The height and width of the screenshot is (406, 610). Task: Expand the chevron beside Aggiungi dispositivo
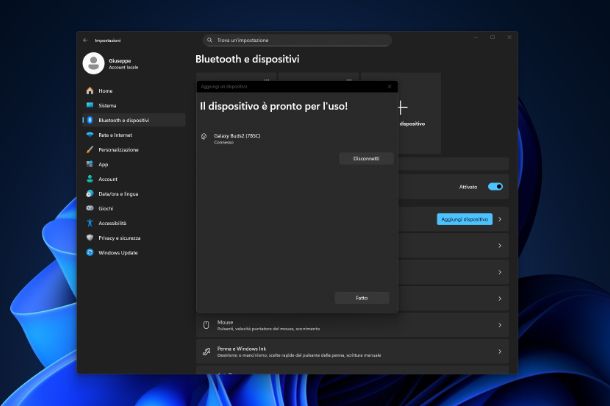pos(500,219)
